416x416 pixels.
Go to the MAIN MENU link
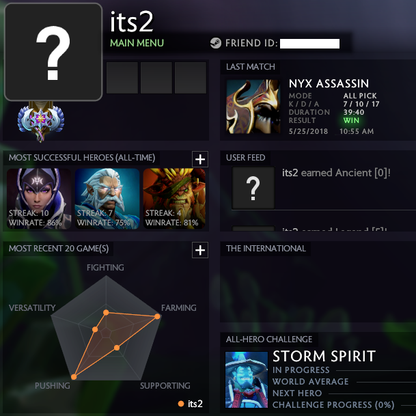pos(137,43)
